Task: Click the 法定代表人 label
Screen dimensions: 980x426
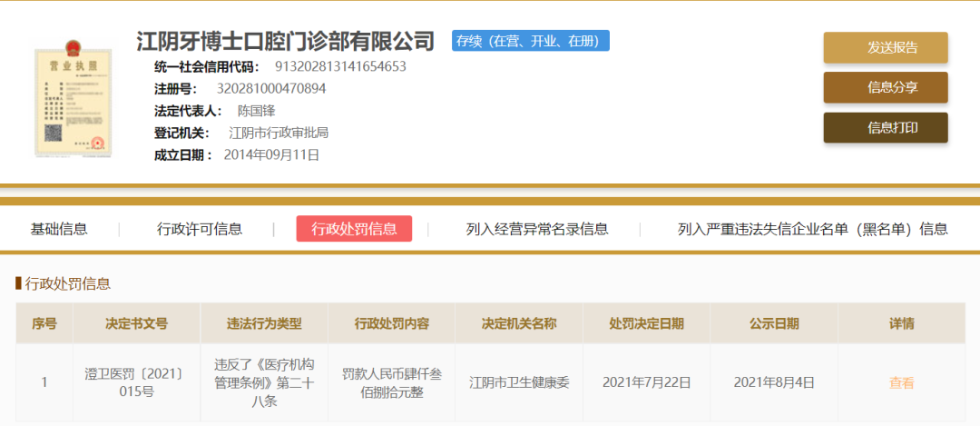Action: [188, 112]
